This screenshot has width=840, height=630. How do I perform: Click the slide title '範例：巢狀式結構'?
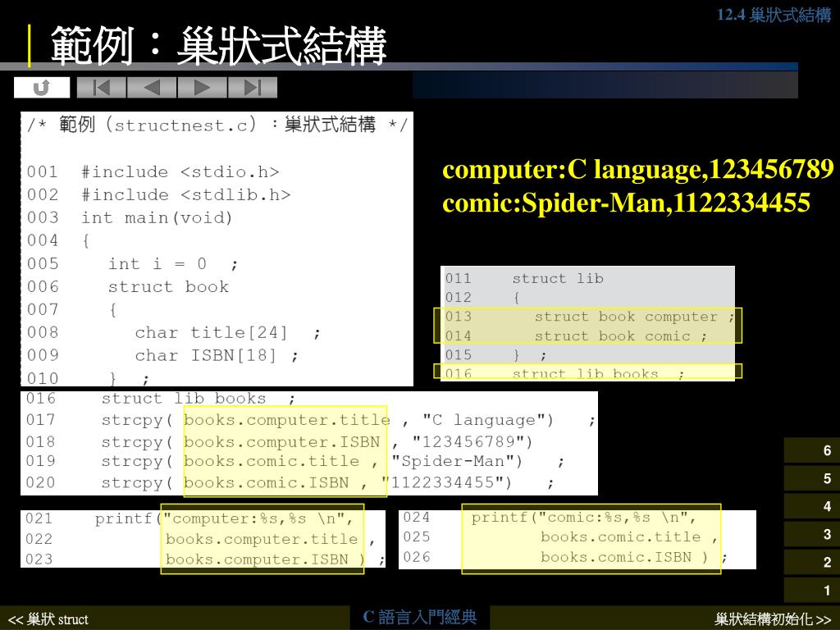tap(218, 46)
